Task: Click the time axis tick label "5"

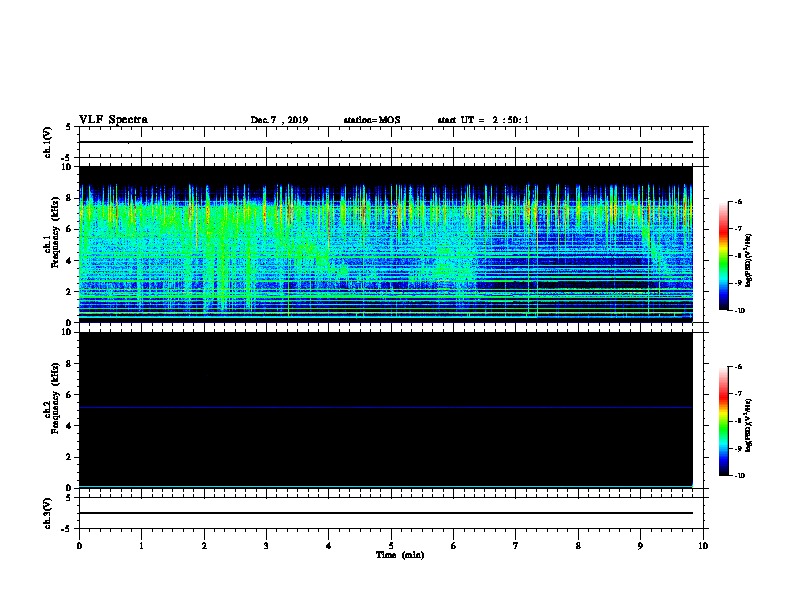Action: click(x=391, y=546)
